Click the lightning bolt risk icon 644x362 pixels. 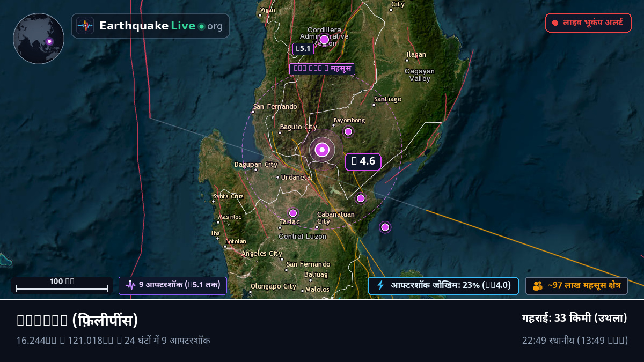380,285
